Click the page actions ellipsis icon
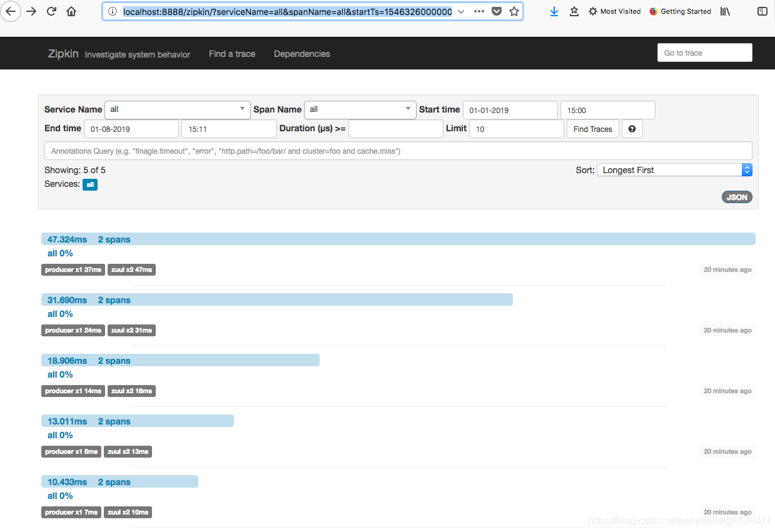This screenshot has height=532, width=775. tap(479, 11)
